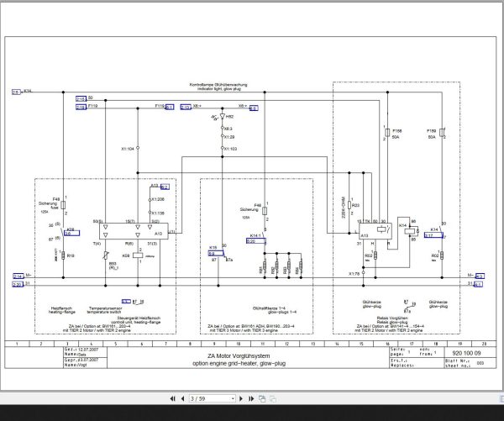Screen dimensions: 504x421
Task: Follow the K14 contact link near F169
Action: click(x=433, y=235)
